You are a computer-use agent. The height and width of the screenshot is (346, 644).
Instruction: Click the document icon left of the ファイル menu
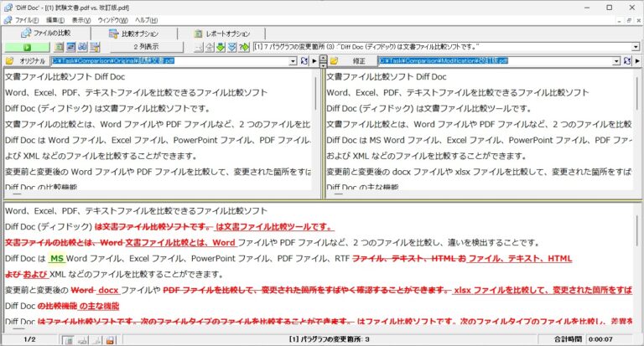point(8,20)
